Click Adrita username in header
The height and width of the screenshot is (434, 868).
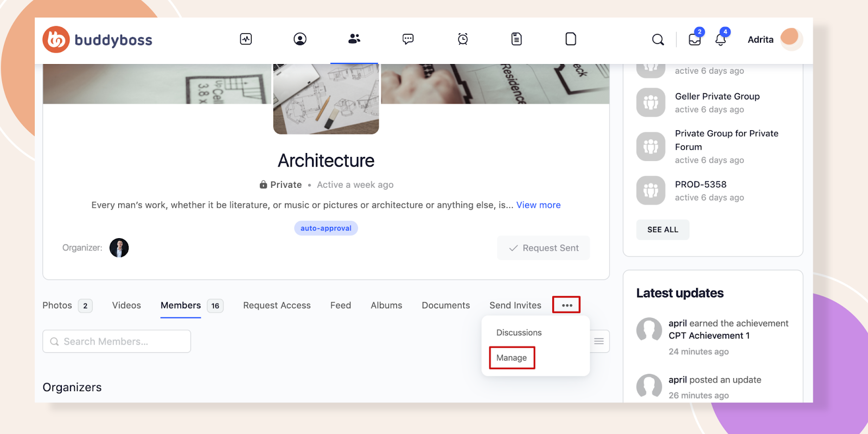click(x=761, y=40)
